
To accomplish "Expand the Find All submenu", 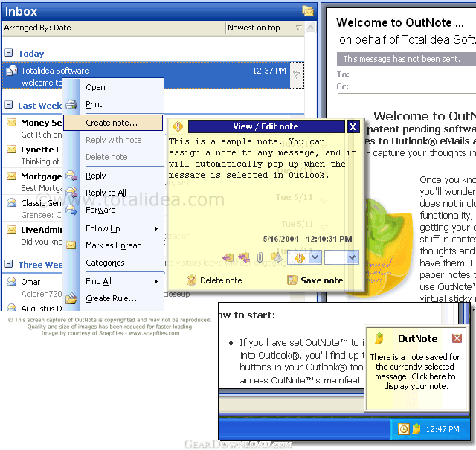I will 113,281.
